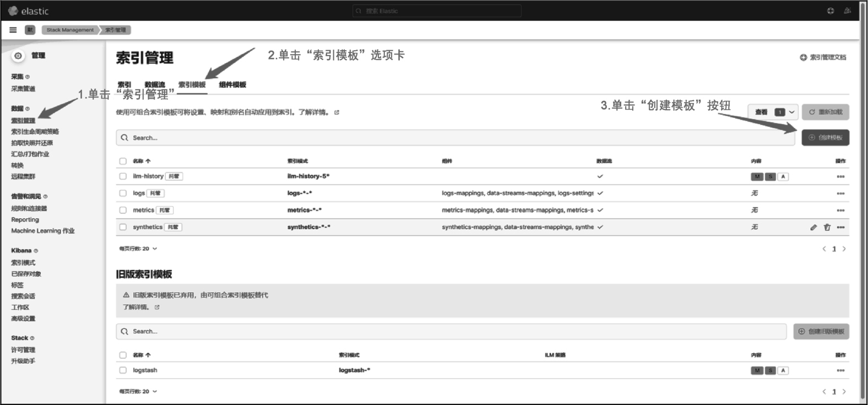Open the newsfeed icon in top right
The height and width of the screenshot is (405, 868).
coord(847,10)
